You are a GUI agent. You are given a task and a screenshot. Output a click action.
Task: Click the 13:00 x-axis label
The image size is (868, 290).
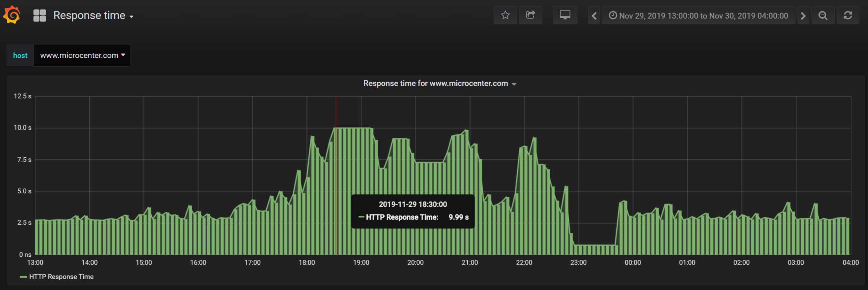(35, 263)
